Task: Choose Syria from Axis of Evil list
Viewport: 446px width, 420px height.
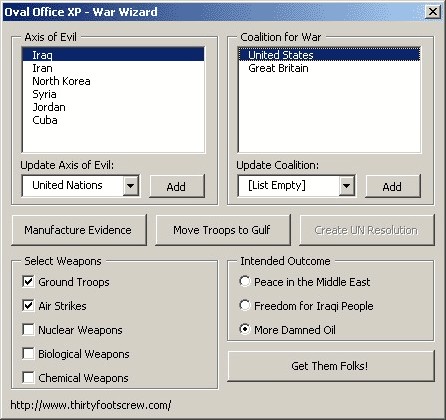Action: click(113, 94)
